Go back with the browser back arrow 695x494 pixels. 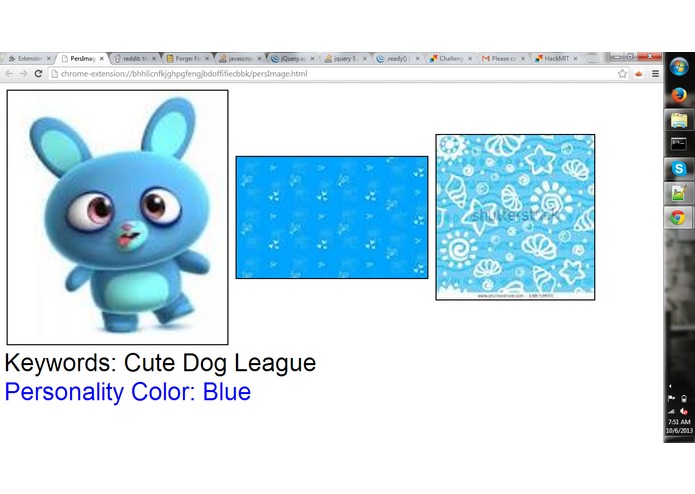click(x=9, y=74)
